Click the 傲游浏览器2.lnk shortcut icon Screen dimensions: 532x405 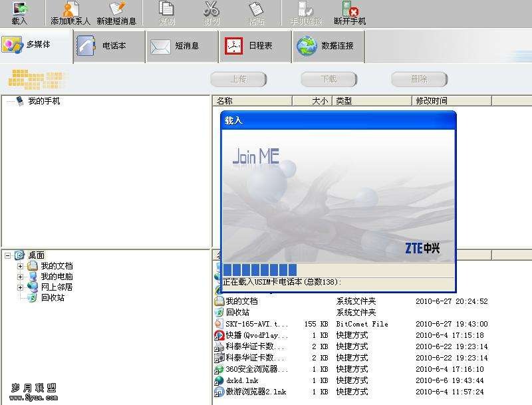219,392
